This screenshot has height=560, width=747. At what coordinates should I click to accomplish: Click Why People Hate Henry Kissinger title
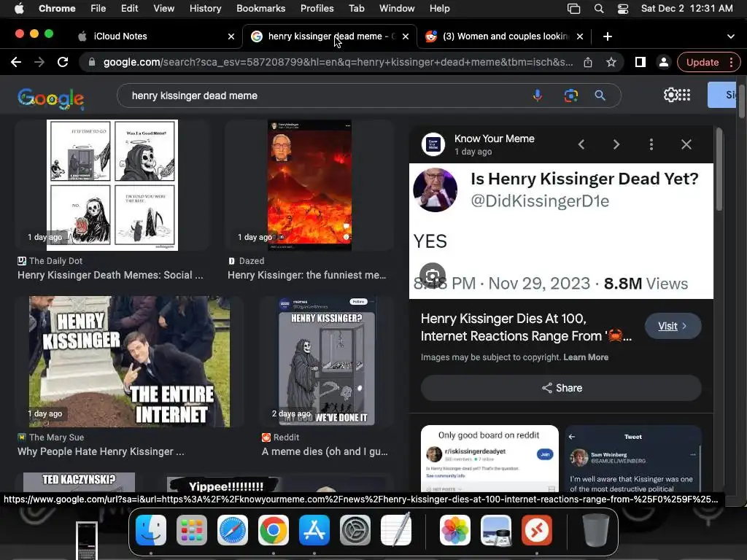tap(101, 451)
